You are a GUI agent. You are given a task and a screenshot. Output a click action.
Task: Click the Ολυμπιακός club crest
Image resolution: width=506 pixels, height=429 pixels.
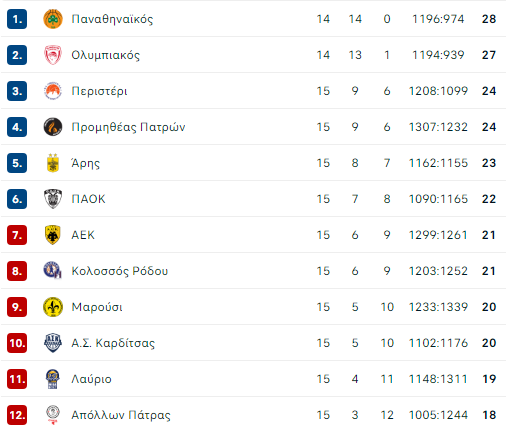(53, 55)
